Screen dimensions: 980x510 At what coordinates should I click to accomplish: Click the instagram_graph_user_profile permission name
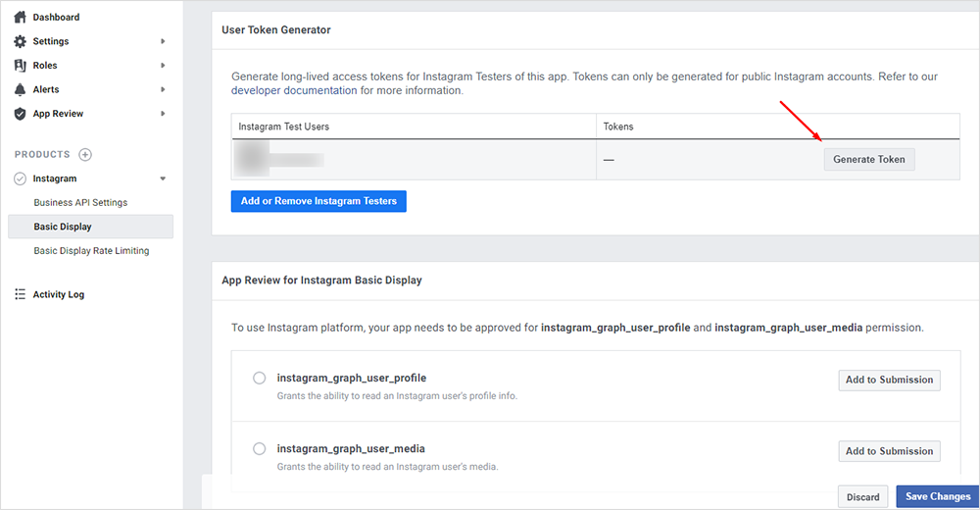[351, 378]
